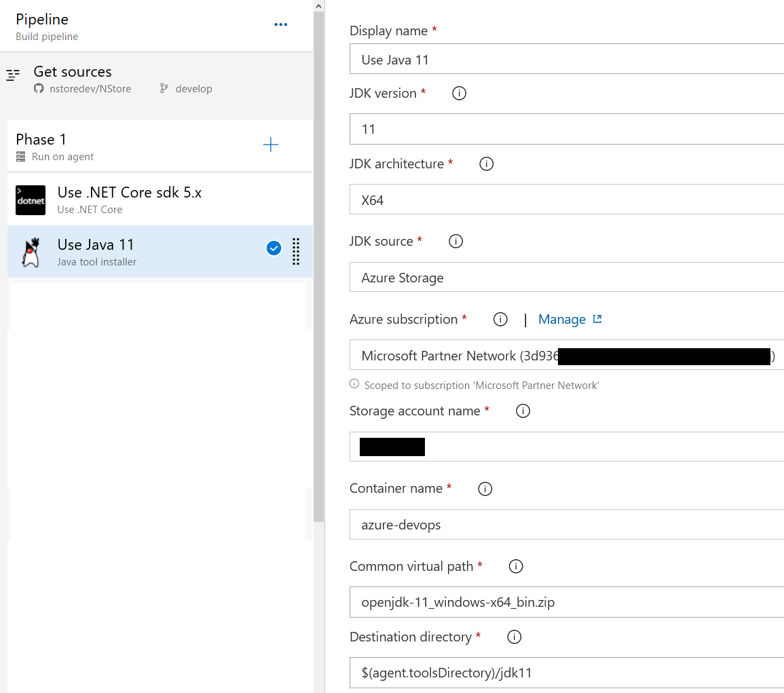The image size is (784, 693).
Task: Show info for Container name
Action: tap(485, 489)
